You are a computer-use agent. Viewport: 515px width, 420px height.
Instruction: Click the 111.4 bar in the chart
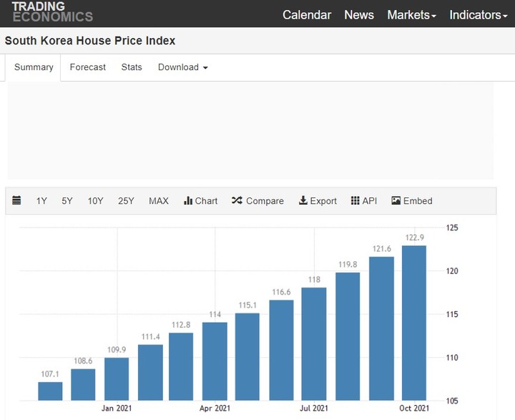coord(150,372)
